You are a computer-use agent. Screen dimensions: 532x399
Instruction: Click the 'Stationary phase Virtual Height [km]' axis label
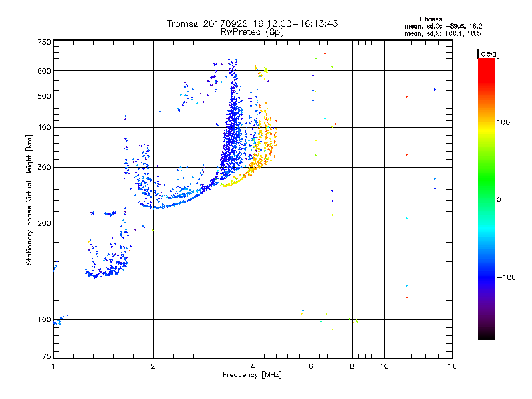click(29, 200)
